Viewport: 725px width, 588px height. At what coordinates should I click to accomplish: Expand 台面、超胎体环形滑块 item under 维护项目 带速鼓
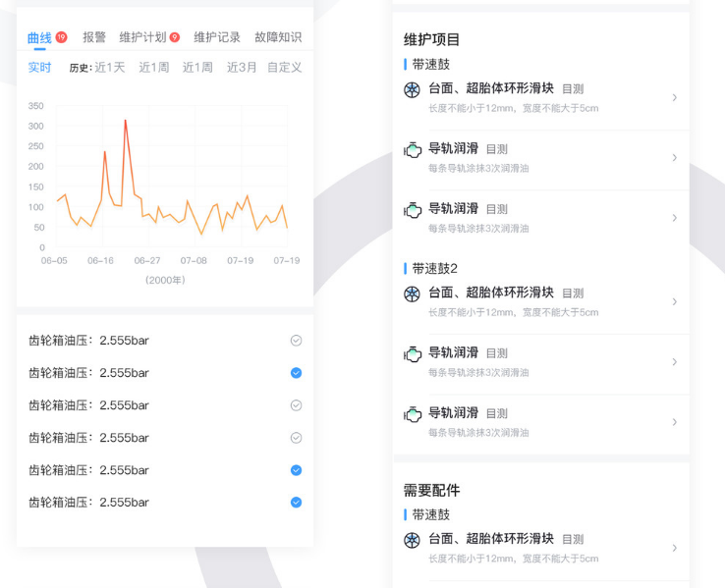(x=674, y=98)
